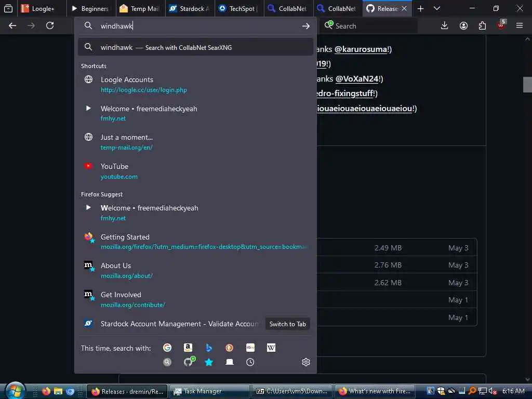Open uBlock Origin extension icon
The width and height of the screenshot is (532, 399).
[x=501, y=25]
